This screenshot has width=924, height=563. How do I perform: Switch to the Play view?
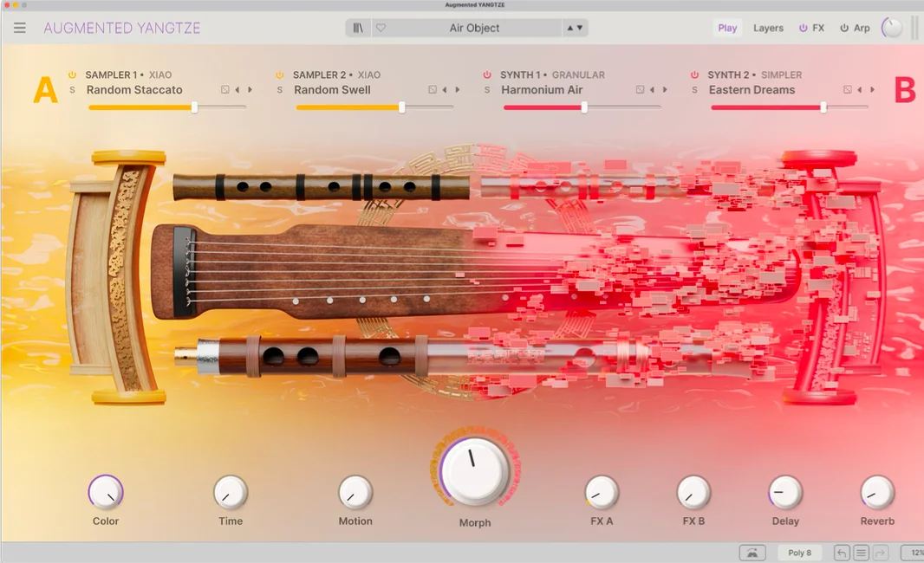click(x=727, y=28)
